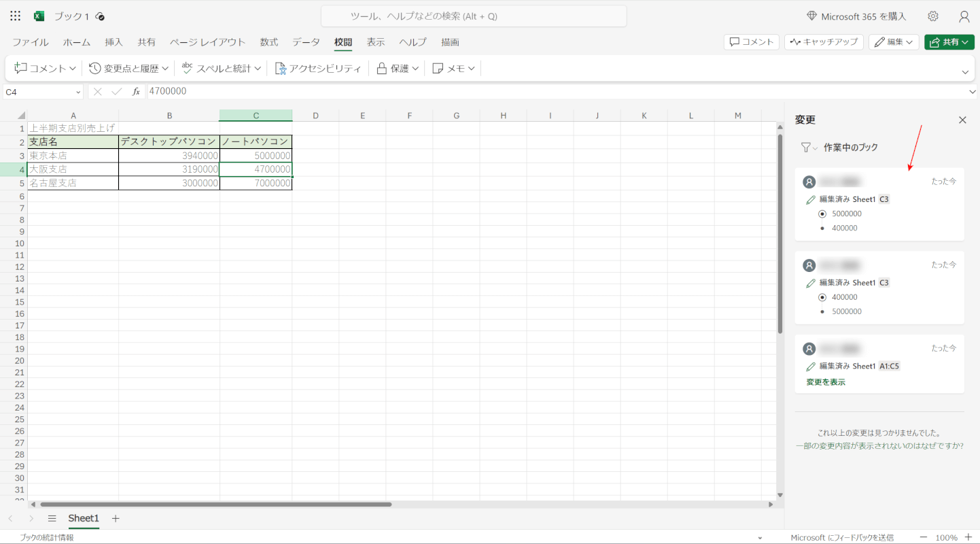Select column header B

169,116
